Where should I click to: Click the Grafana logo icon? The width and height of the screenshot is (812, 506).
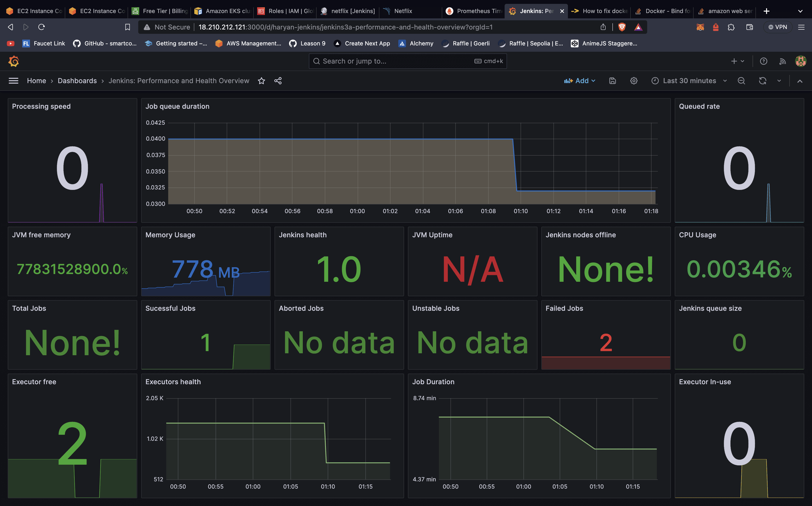click(14, 61)
